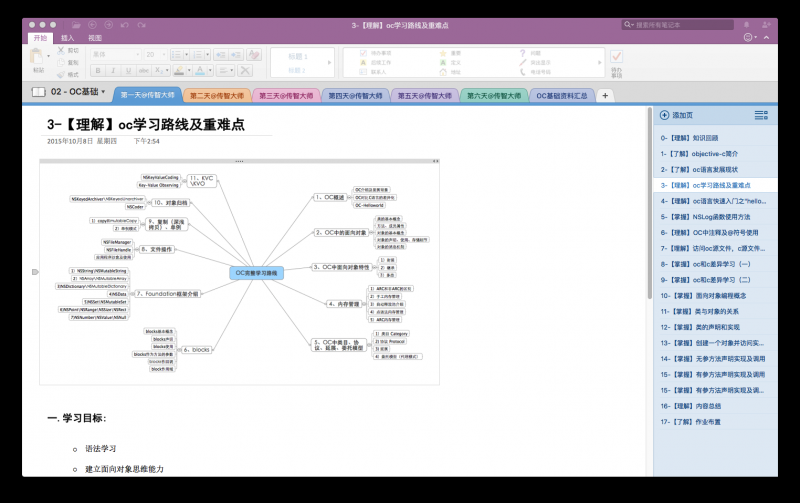This screenshot has height=503, width=800.
Task: Switch to the 插入 (Insert) ribbon tab
Action: click(68, 37)
